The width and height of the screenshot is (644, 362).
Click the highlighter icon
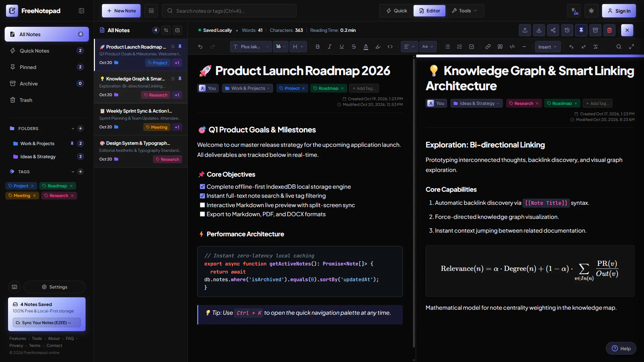378,47
